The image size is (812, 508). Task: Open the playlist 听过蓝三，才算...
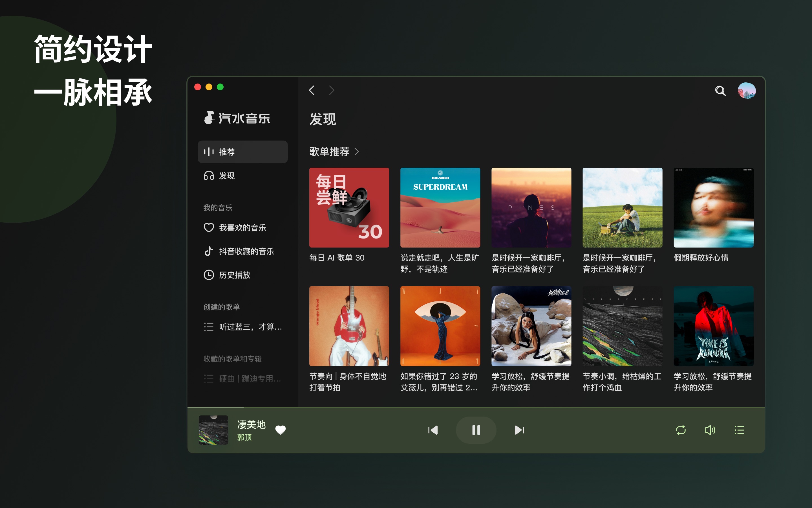(x=242, y=327)
